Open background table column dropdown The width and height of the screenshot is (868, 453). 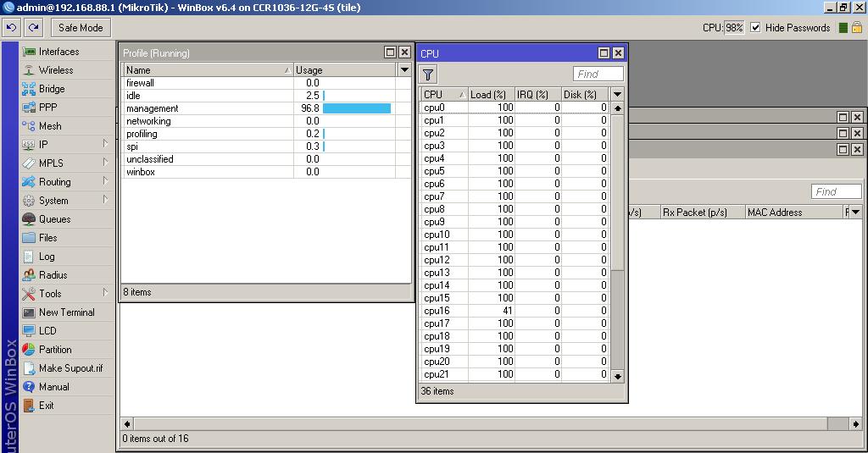point(856,212)
